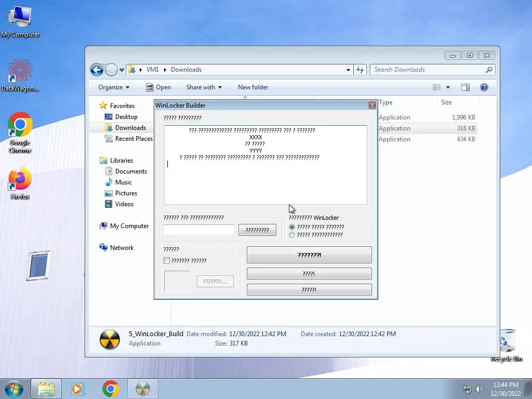
Task: Click the Libraries header
Action: pos(116,161)
